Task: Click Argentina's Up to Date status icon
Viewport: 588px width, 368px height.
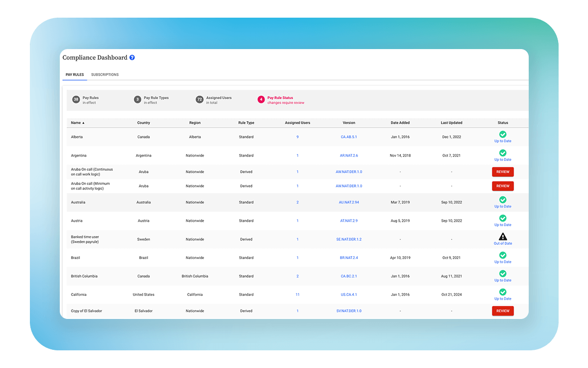Action: pyautogui.click(x=503, y=153)
